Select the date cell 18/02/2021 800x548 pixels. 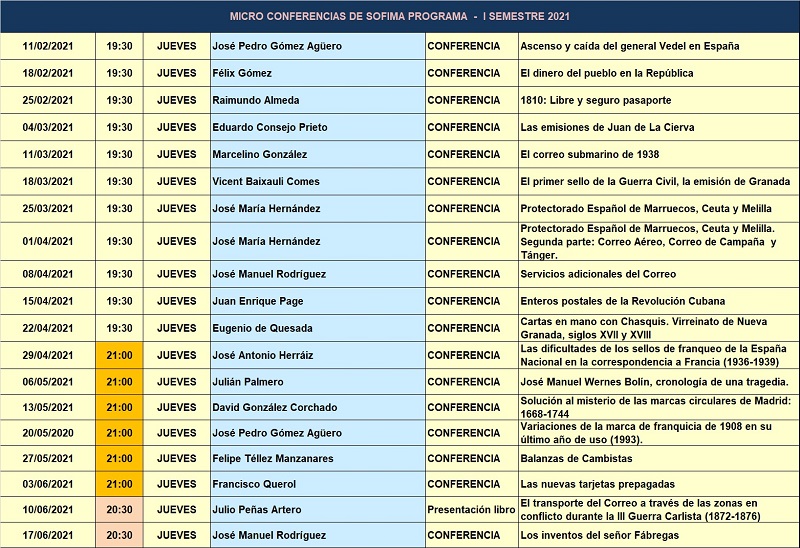48,73
